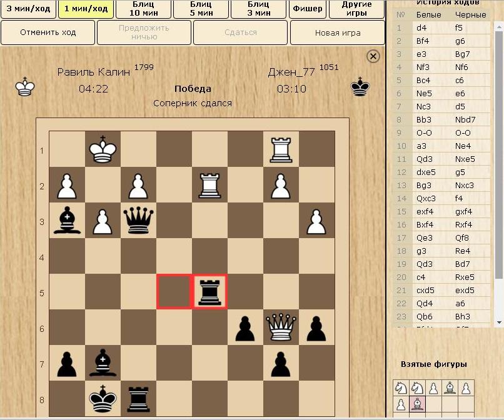
Task: Start a game with Новая игра
Action: (338, 32)
